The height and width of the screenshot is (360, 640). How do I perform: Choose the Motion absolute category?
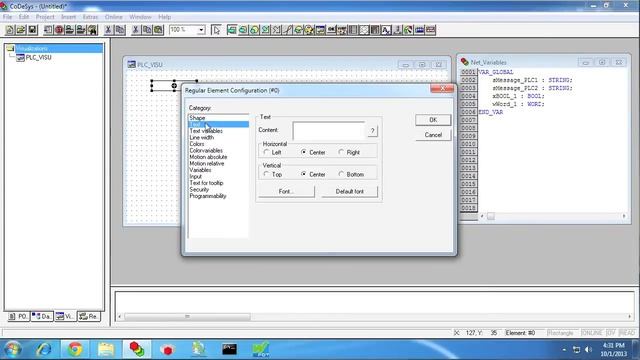coord(208,157)
